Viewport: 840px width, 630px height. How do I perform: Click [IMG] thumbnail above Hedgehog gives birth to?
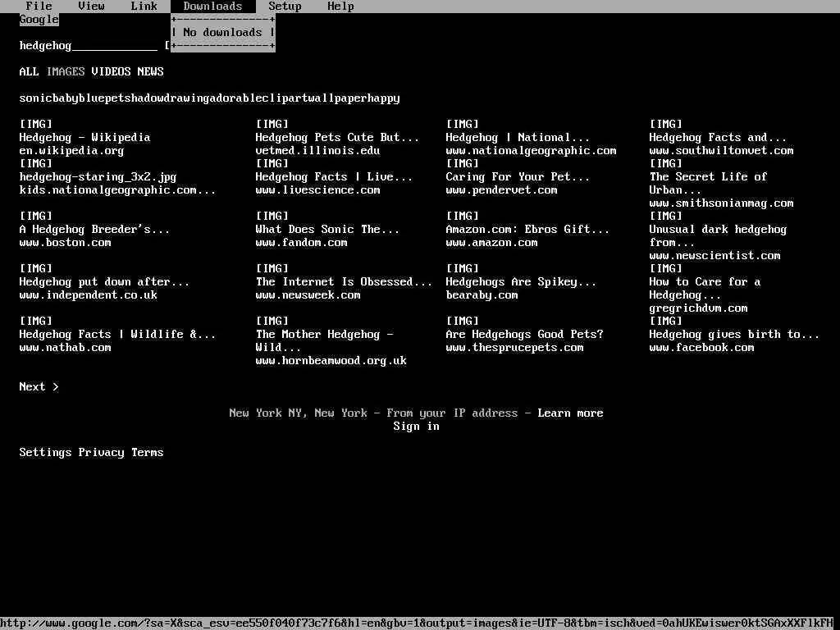click(666, 322)
